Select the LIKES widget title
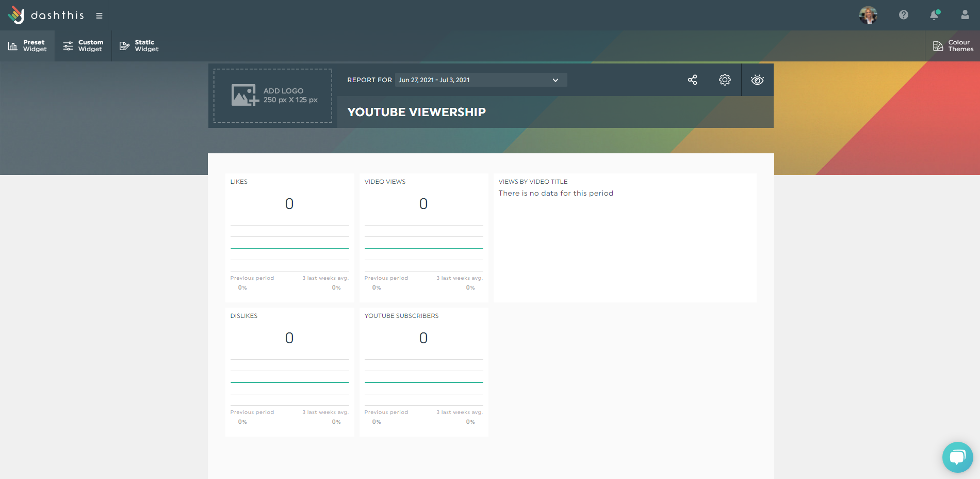The image size is (980, 479). pos(239,182)
